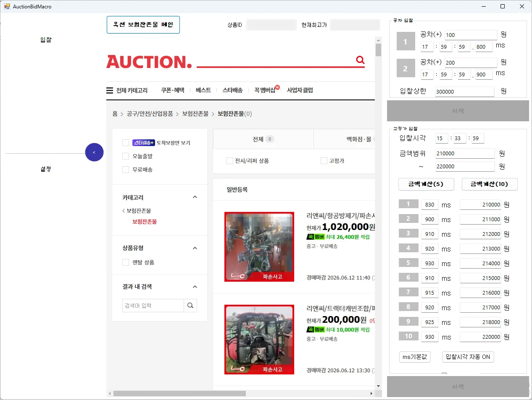
Task: Click the 금액범위 220000 end field
Action: 465,167
